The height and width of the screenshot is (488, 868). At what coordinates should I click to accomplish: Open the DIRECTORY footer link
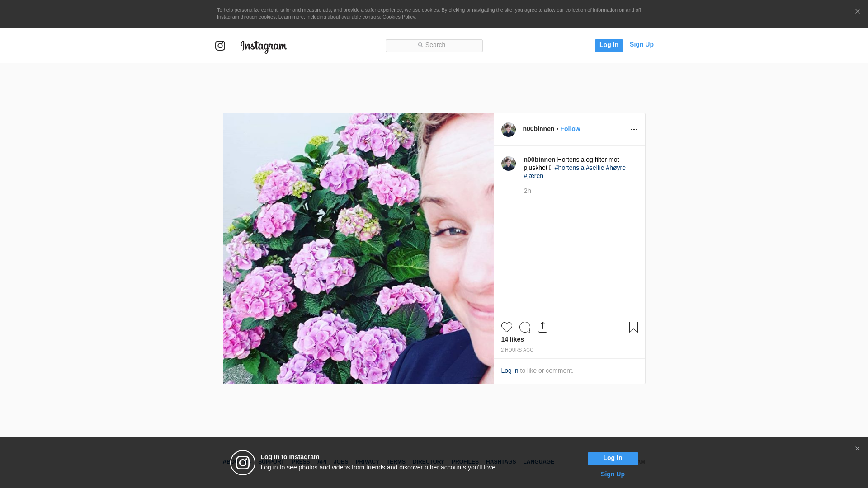click(429, 462)
